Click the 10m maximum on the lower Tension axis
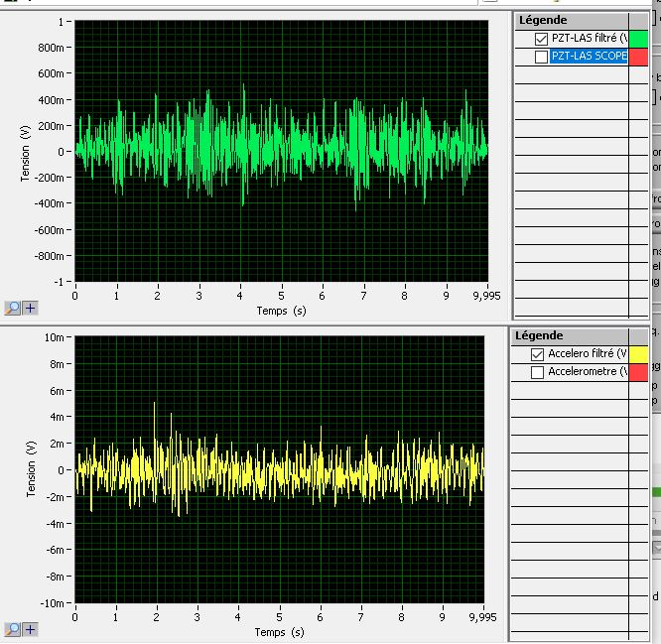This screenshot has height=644, width=661. (57, 338)
